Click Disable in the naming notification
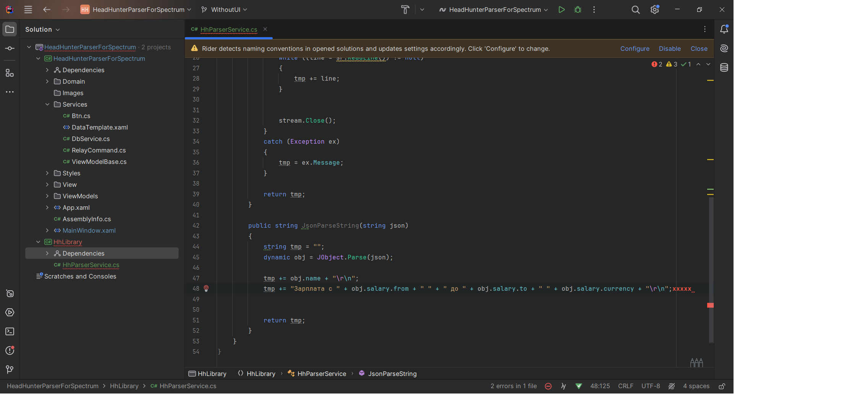The width and height of the screenshot is (868, 400). coord(670,49)
